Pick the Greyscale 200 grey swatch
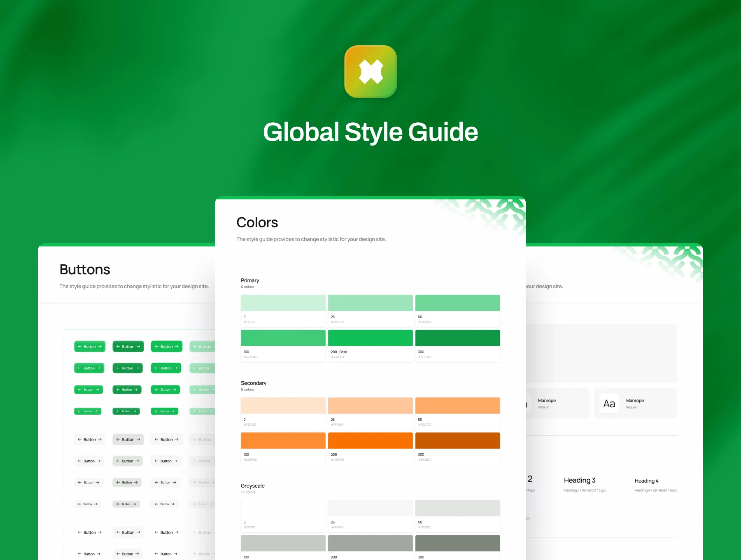The height and width of the screenshot is (560, 741). tap(370, 543)
